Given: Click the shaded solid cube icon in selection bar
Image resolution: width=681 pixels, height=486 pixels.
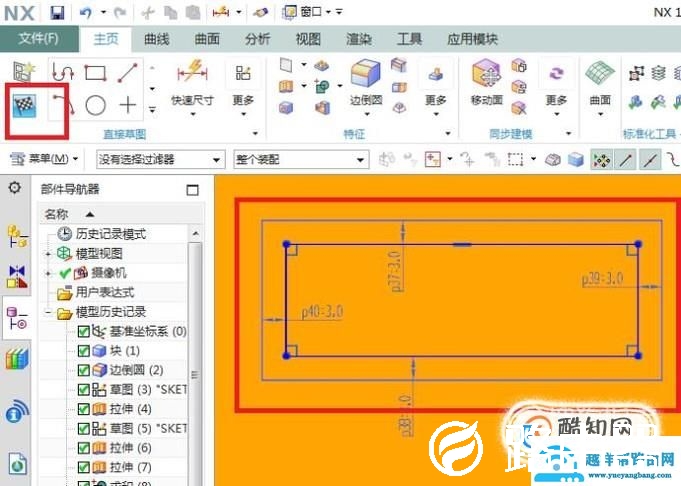Looking at the screenshot, I should (x=576, y=160).
